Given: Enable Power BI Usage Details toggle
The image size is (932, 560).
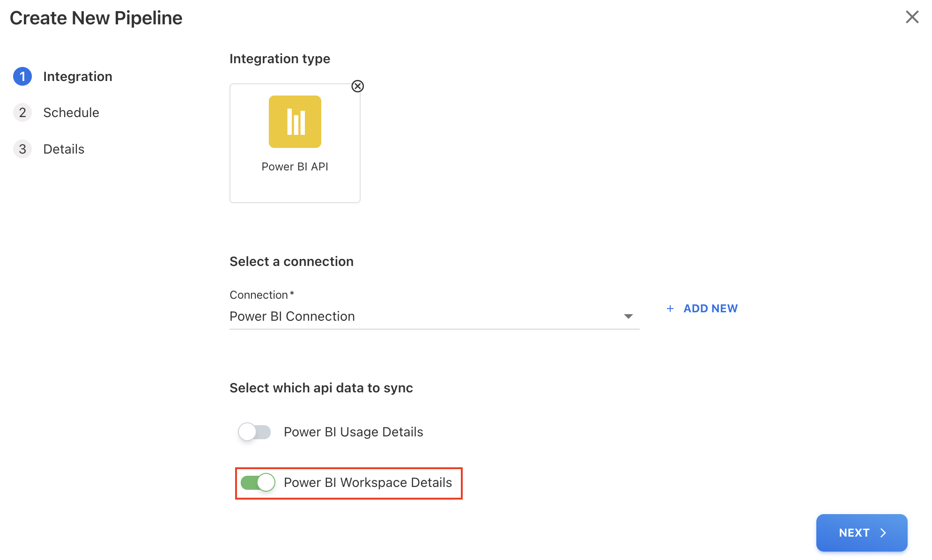Looking at the screenshot, I should click(x=254, y=432).
